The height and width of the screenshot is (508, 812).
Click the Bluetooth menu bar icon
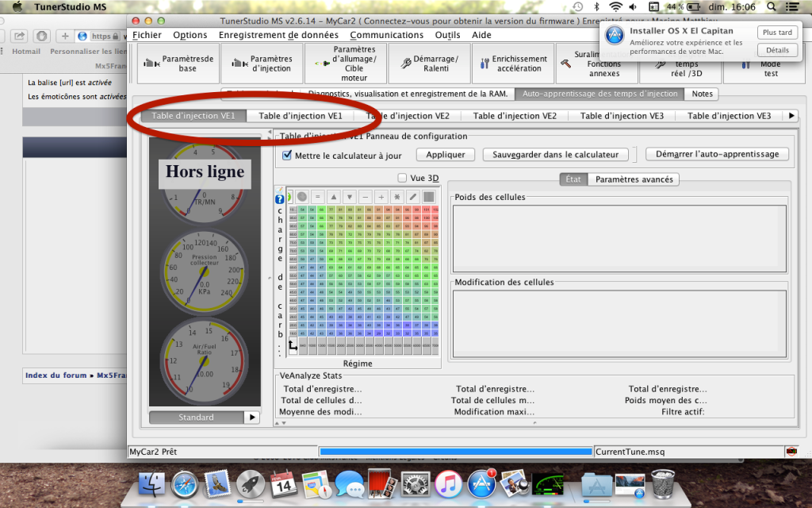click(x=596, y=6)
